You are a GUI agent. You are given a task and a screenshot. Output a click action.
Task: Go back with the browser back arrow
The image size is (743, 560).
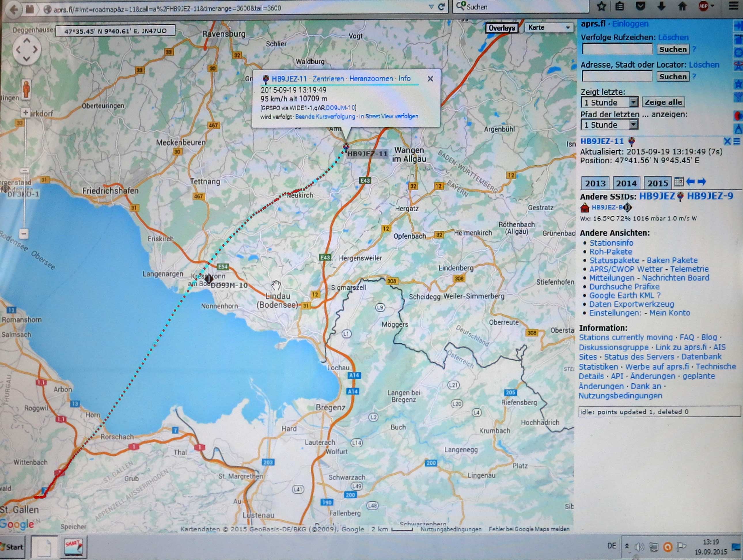[x=14, y=10]
